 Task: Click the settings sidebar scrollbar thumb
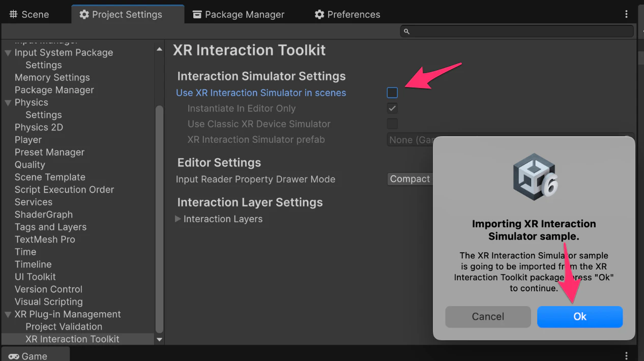[159, 219]
